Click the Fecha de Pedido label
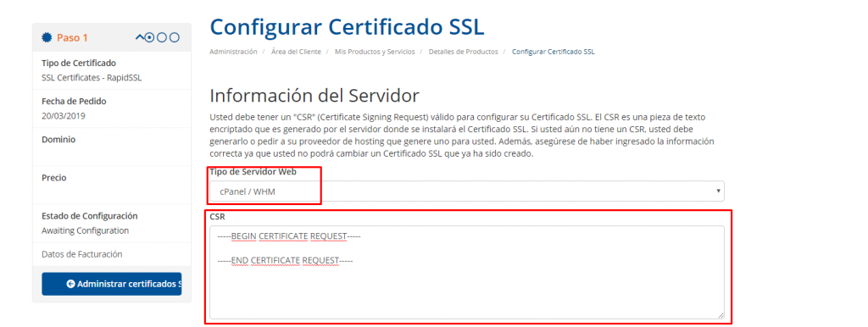This screenshot has width=868, height=327. (75, 102)
